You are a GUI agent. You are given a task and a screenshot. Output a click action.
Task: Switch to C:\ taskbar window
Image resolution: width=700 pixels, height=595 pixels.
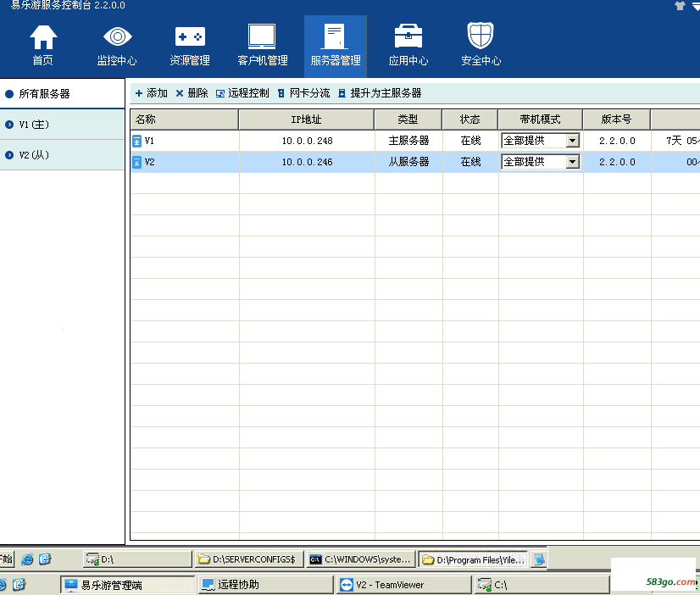tap(541, 585)
